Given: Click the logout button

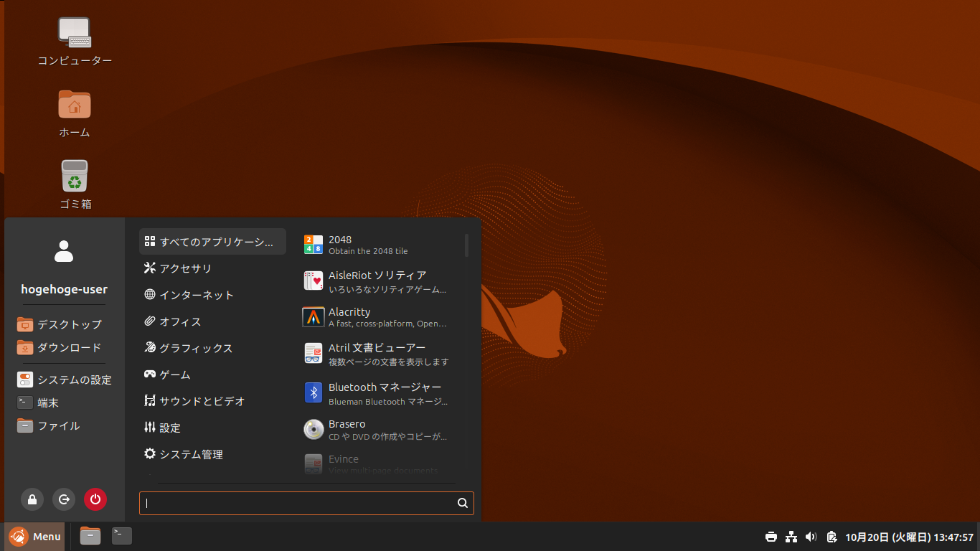Looking at the screenshot, I should [x=64, y=499].
